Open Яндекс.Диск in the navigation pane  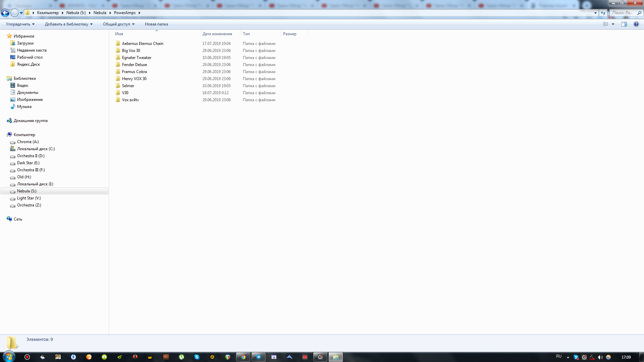coord(28,64)
